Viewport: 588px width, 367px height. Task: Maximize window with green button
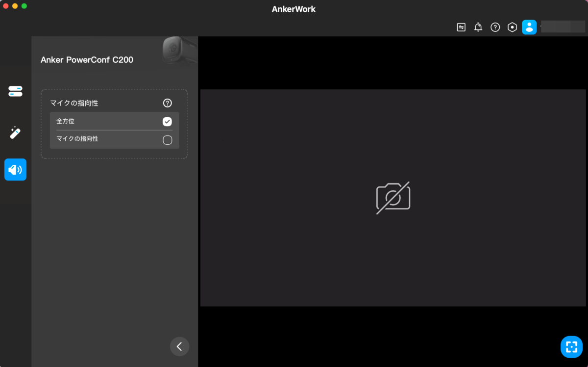[x=24, y=6]
